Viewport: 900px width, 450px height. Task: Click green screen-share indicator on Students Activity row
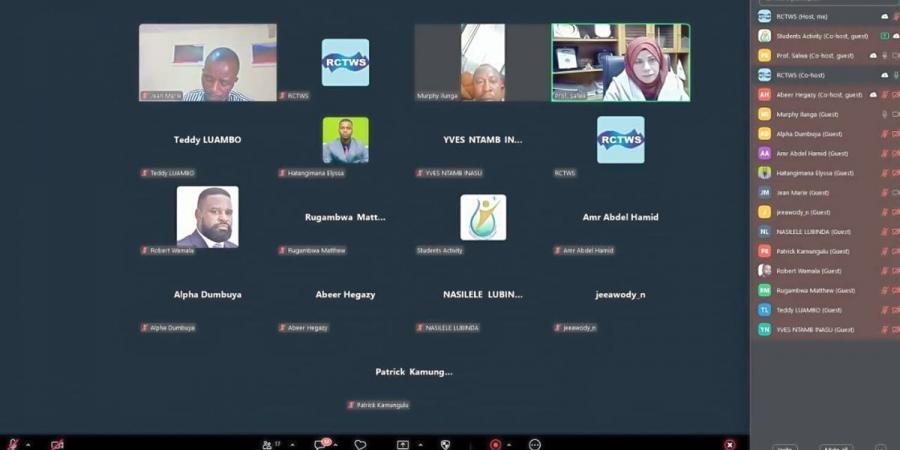(885, 36)
